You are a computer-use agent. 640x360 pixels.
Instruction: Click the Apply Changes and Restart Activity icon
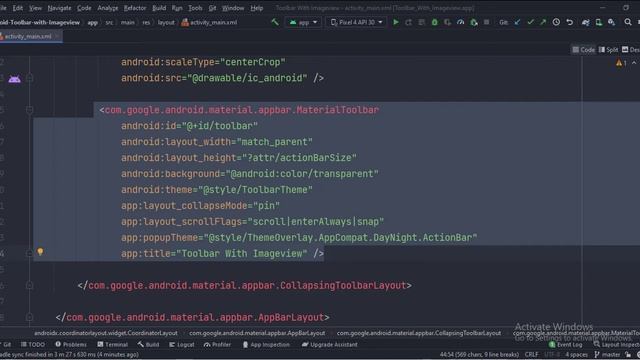409,22
